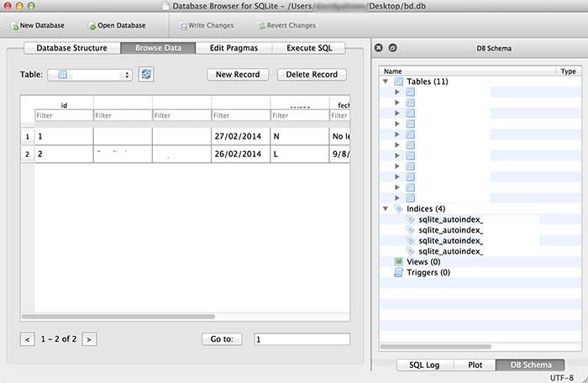Screen dimensions: 588x383
Task: Select the Tables (11) tree item
Action: (428, 81)
